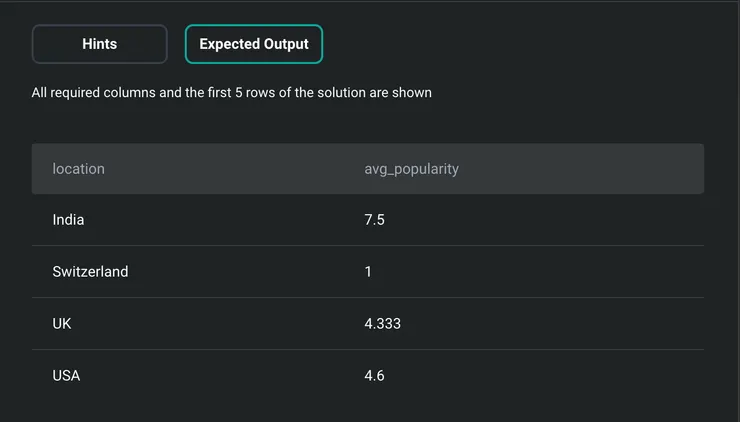Select the Expected Output tab
The width and height of the screenshot is (740, 422).
pos(254,44)
